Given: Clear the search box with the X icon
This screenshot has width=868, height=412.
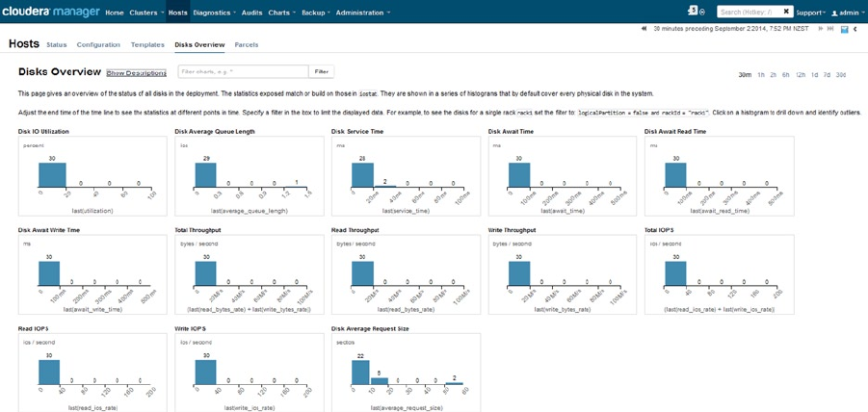Looking at the screenshot, I should coord(786,12).
